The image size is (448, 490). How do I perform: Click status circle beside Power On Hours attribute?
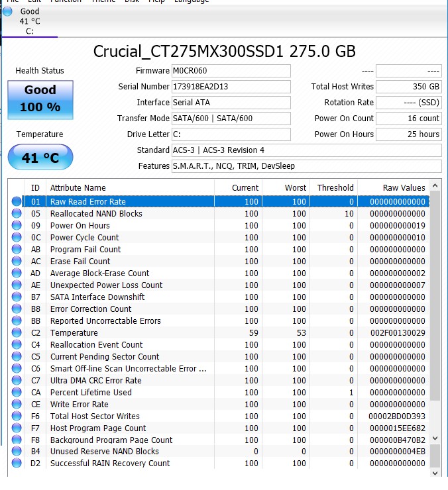coord(17,225)
